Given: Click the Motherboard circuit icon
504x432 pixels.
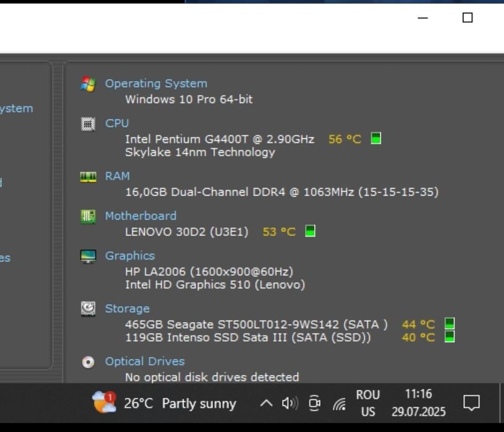Looking at the screenshot, I should 88,217.
